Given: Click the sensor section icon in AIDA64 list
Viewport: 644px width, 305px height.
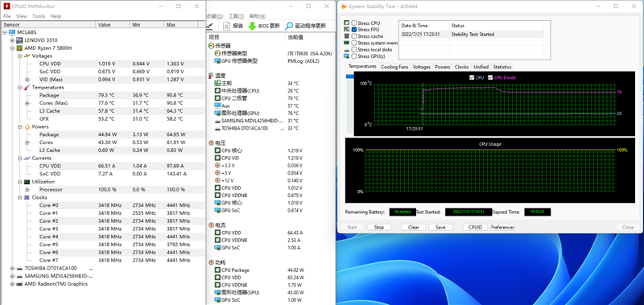Looking at the screenshot, I should (211, 46).
